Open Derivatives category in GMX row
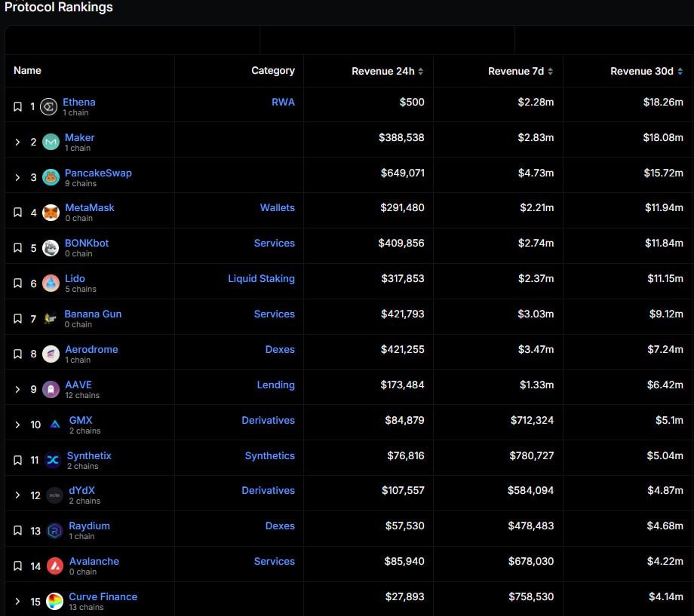This screenshot has width=694, height=616. coord(268,420)
